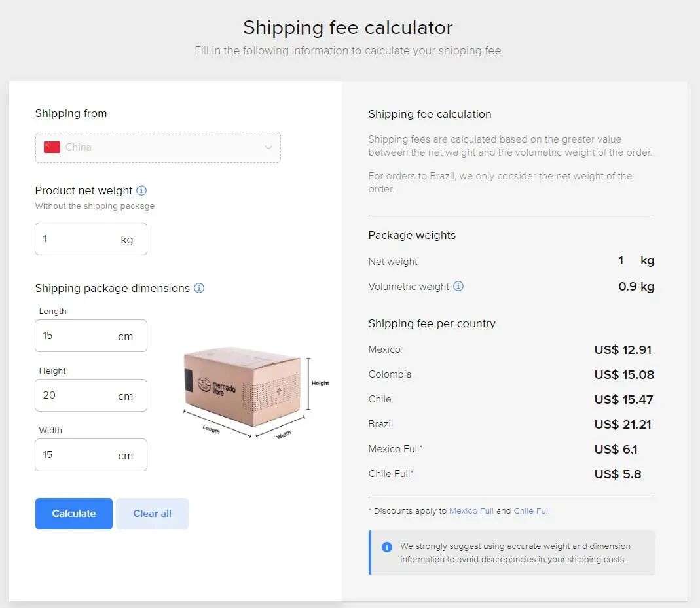Open the Volumetric weight info tooltip icon
Image resolution: width=700 pixels, height=608 pixels.
pyautogui.click(x=458, y=286)
